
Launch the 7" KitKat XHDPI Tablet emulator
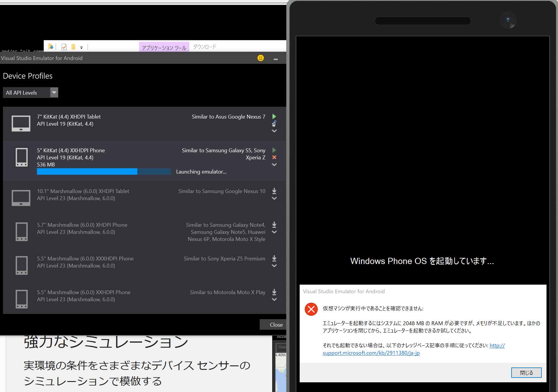point(274,116)
